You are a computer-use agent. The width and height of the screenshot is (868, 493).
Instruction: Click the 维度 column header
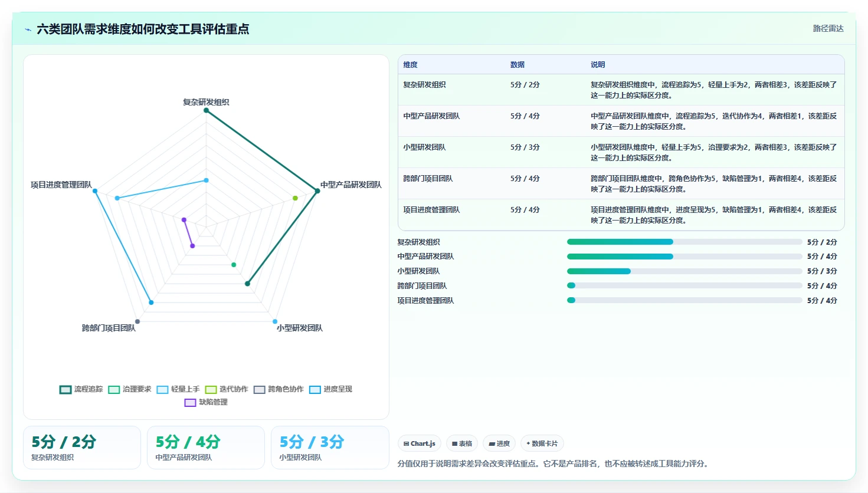[411, 65]
